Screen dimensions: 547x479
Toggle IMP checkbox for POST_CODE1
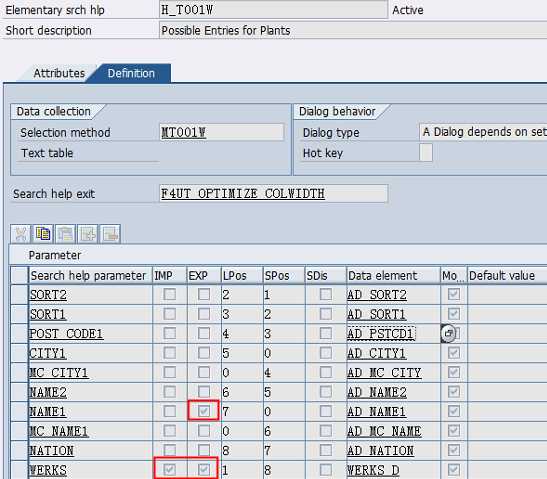click(x=170, y=333)
